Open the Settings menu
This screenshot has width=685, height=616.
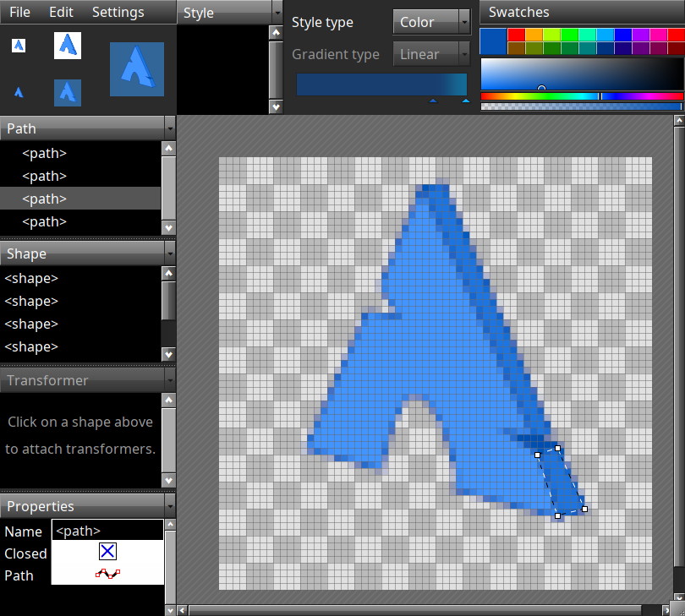click(x=118, y=12)
